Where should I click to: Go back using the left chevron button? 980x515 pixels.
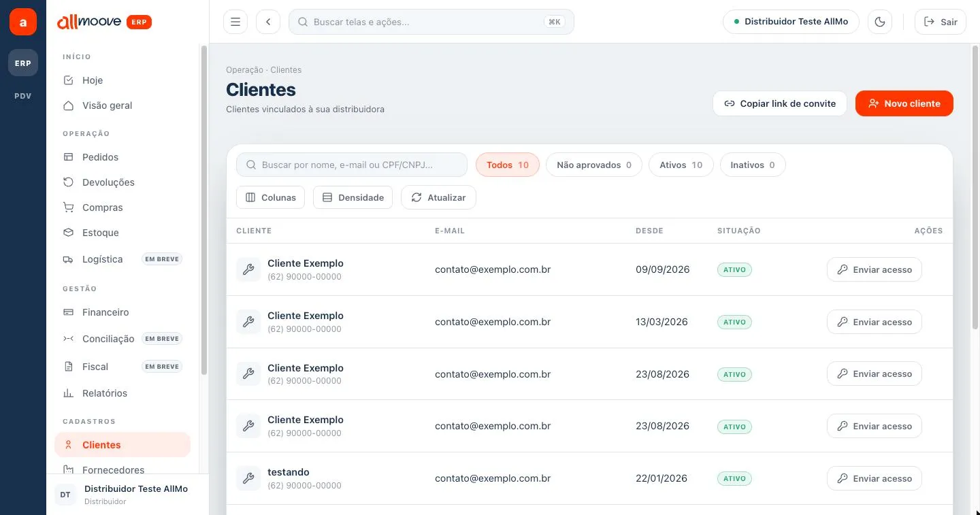pos(268,22)
